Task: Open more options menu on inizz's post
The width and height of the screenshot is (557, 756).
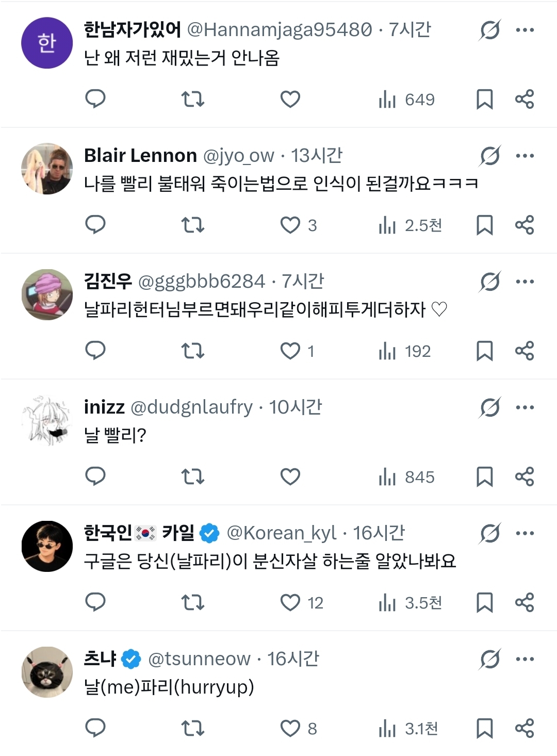Action: (525, 407)
